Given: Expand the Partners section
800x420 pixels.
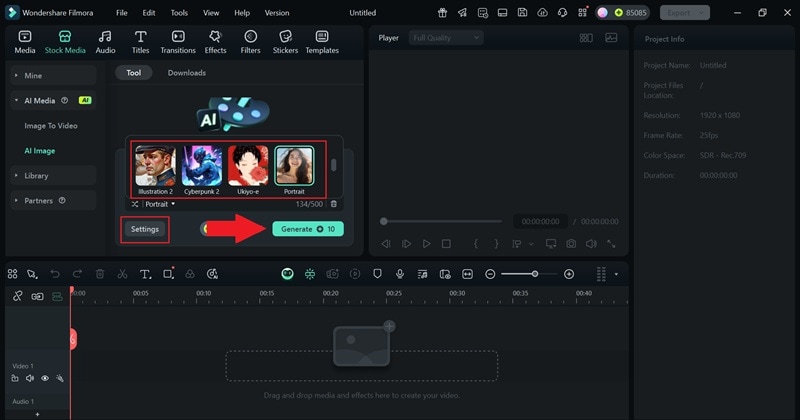Looking at the screenshot, I should (53, 201).
